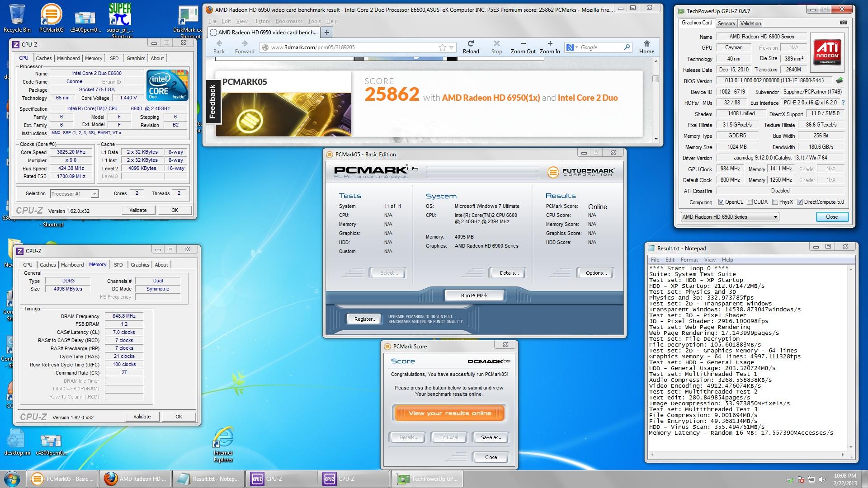This screenshot has width=868, height=488.
Task: Click the Firefox Stop button
Action: (x=496, y=47)
